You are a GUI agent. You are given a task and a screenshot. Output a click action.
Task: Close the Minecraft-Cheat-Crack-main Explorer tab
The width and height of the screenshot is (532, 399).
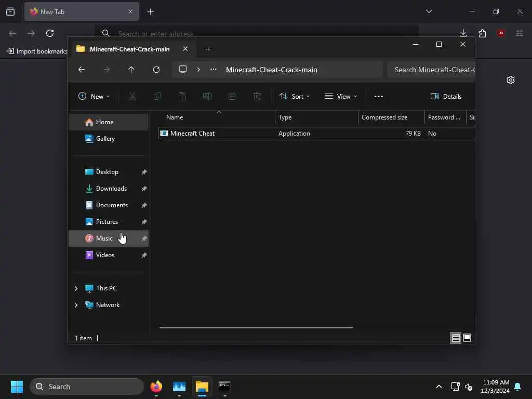click(185, 49)
